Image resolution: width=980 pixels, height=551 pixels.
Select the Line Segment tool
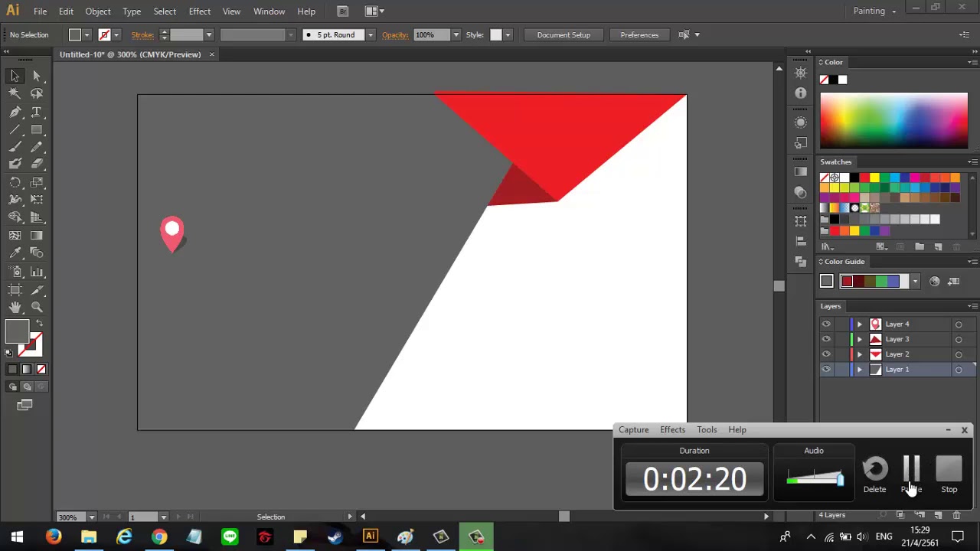coord(15,129)
